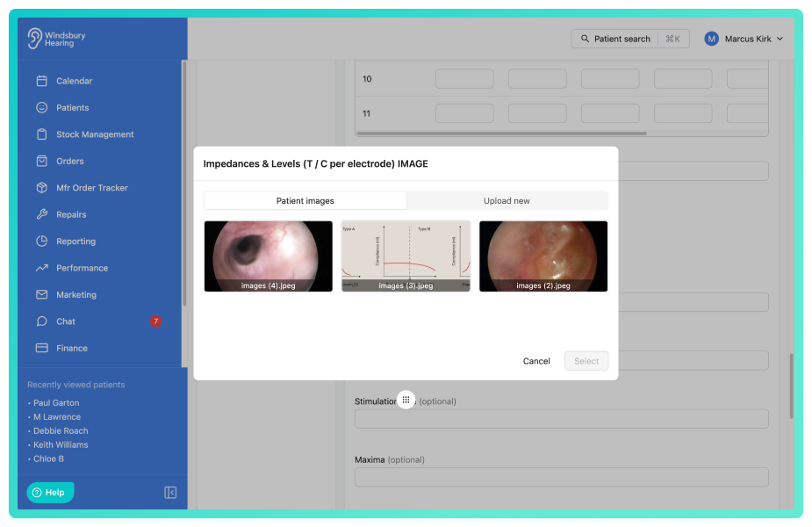Cancel the image selection dialog
Viewport: 812px width, 527px height.
tap(536, 361)
